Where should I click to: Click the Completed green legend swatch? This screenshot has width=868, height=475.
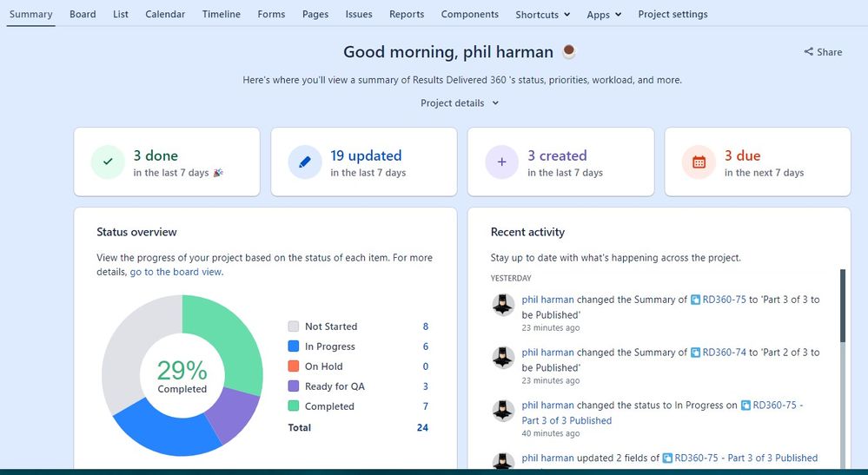click(294, 406)
